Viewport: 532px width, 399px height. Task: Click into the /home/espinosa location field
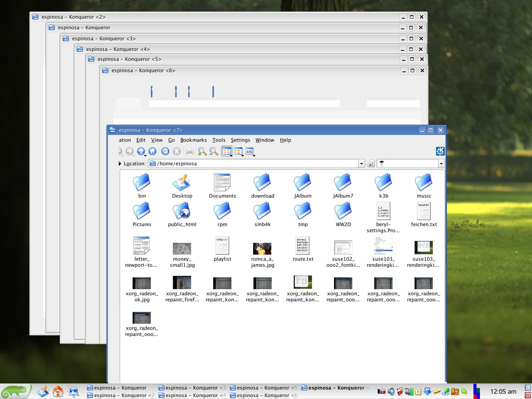[253, 163]
